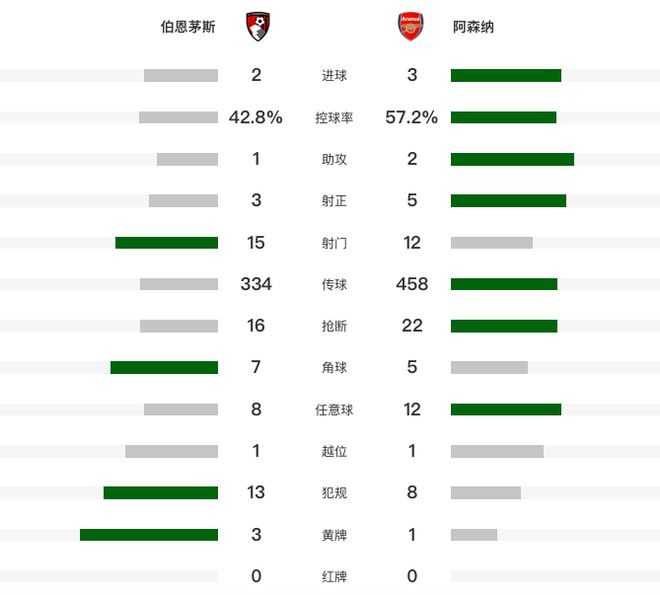Click the Bournemouth club crest icon
The image size is (660, 595).
[258, 27]
